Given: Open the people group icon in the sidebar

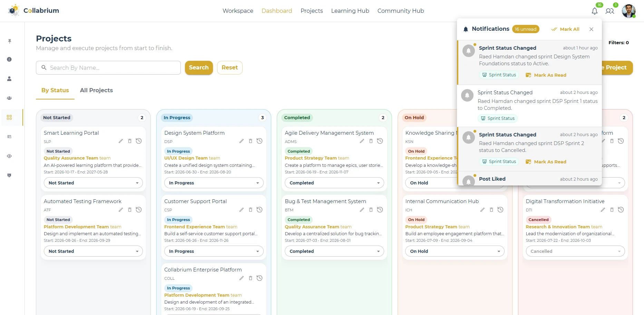Looking at the screenshot, I should pos(10,98).
